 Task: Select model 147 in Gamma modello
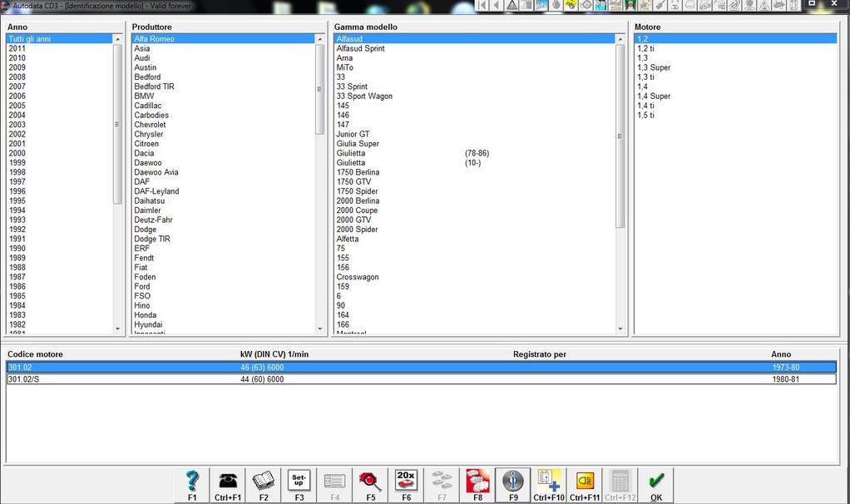pyautogui.click(x=475, y=125)
